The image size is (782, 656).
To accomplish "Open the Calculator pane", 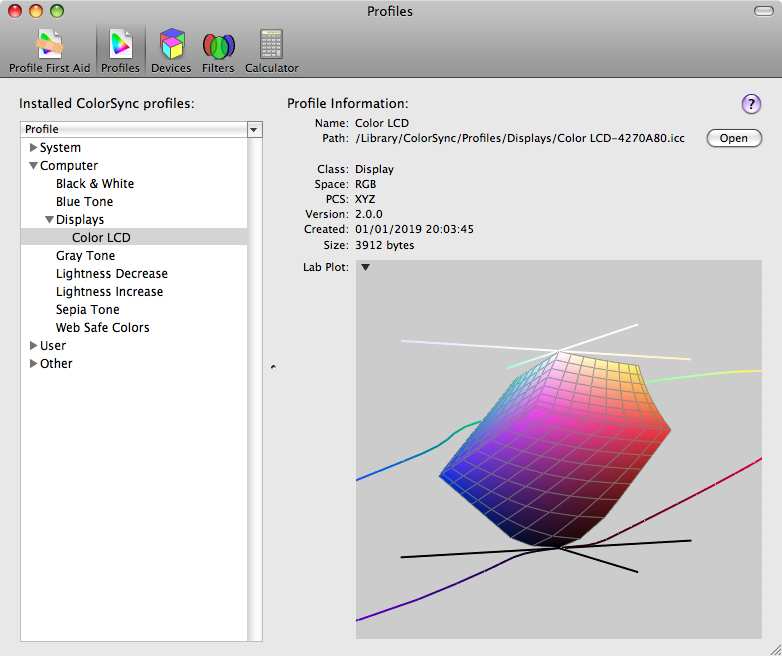I will click(271, 51).
